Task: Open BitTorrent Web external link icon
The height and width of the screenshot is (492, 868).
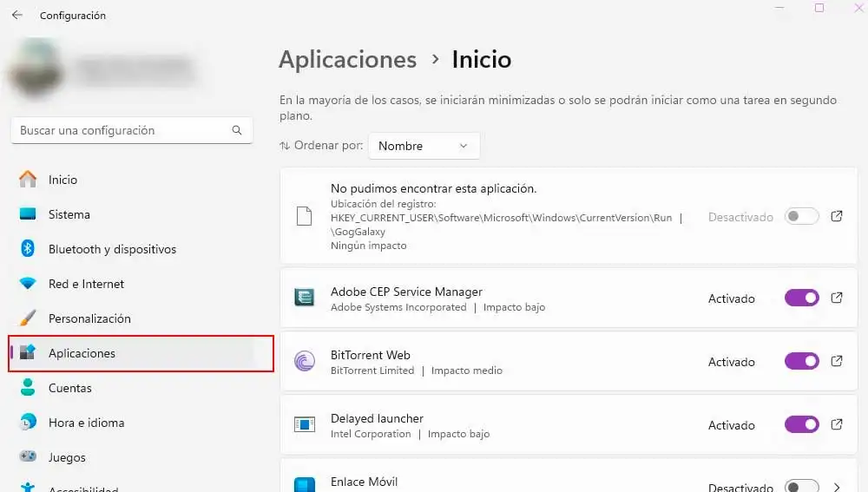Action: 837,361
